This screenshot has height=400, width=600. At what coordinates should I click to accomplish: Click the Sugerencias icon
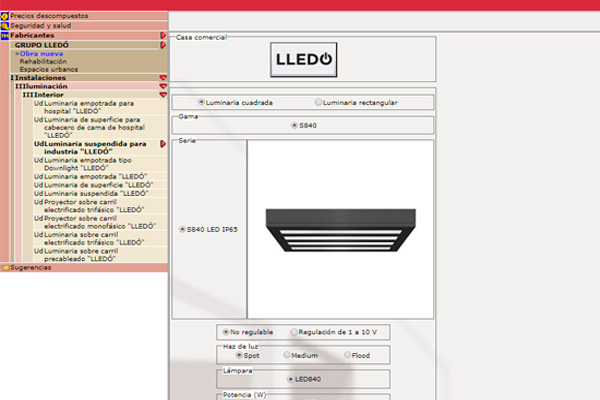pos(5,268)
